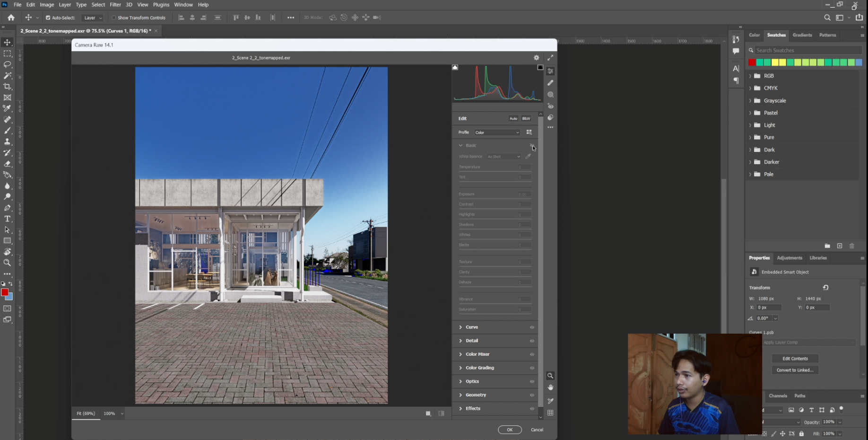Open the White Balance As Shot dropdown
Image resolution: width=868 pixels, height=440 pixels.
pos(503,156)
